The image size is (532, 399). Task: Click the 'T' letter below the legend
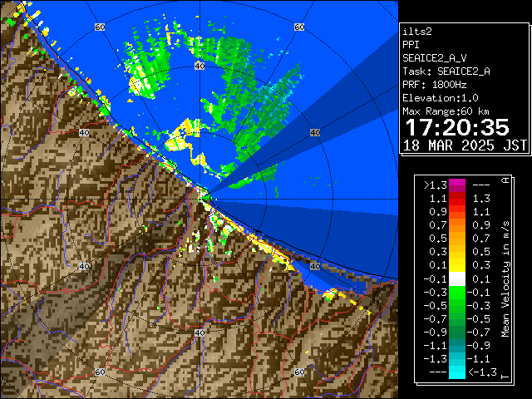click(505, 377)
